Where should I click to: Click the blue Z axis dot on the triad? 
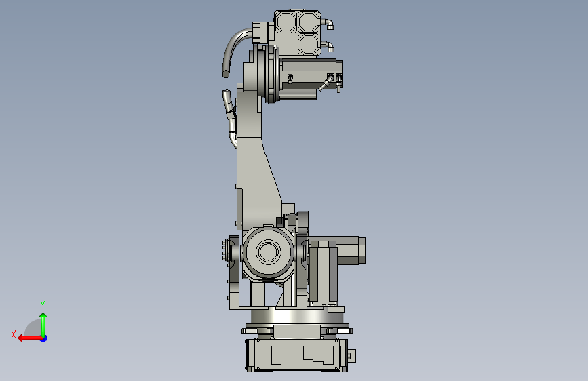pyautogui.click(x=44, y=338)
